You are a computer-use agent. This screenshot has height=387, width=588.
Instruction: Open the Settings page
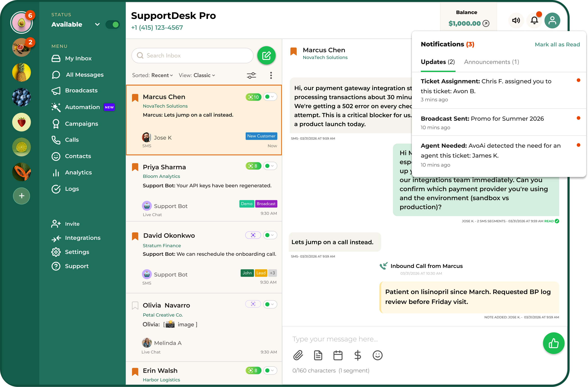pyautogui.click(x=71, y=252)
